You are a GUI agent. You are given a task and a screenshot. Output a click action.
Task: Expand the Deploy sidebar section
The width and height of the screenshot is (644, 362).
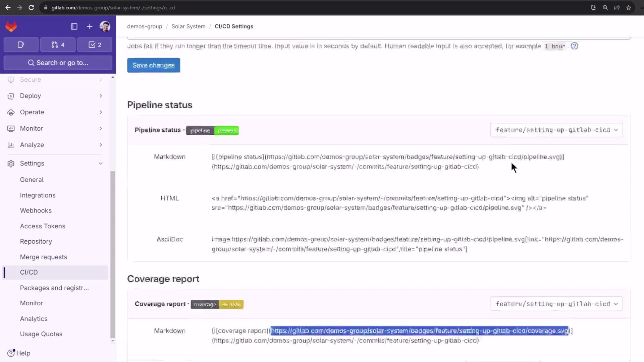55,96
